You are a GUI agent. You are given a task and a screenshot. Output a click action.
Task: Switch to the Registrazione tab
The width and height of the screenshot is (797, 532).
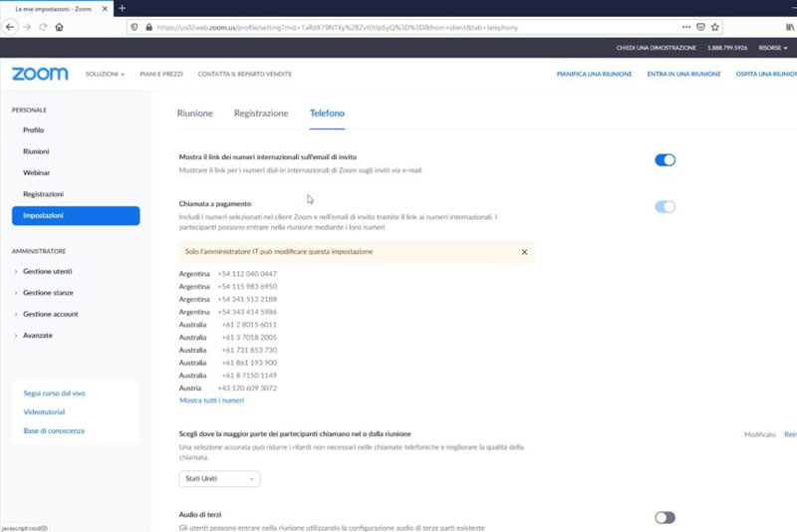[261, 114]
